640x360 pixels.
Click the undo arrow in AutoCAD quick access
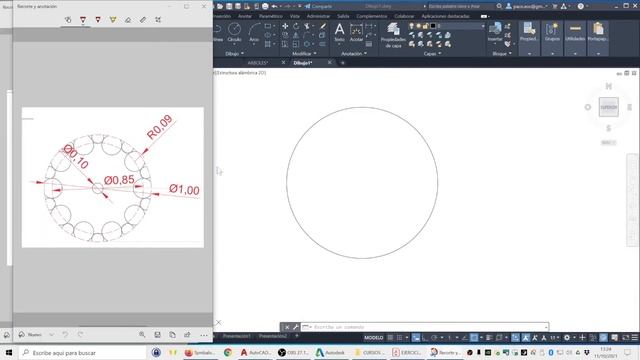tap(275, 6)
